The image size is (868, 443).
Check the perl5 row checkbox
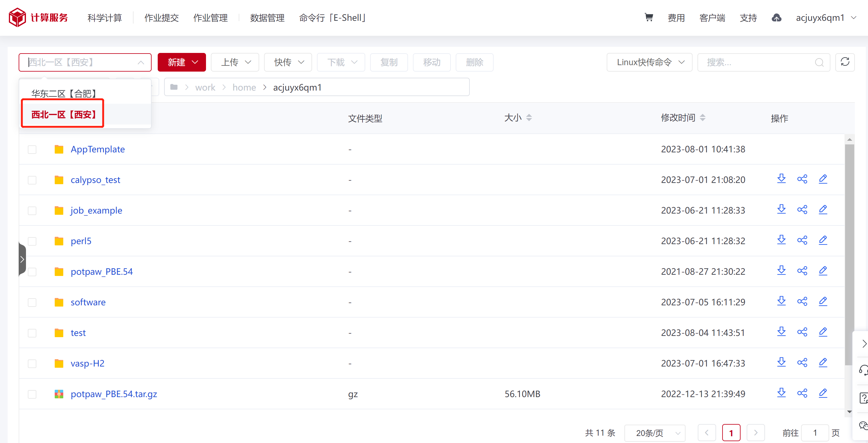point(32,241)
